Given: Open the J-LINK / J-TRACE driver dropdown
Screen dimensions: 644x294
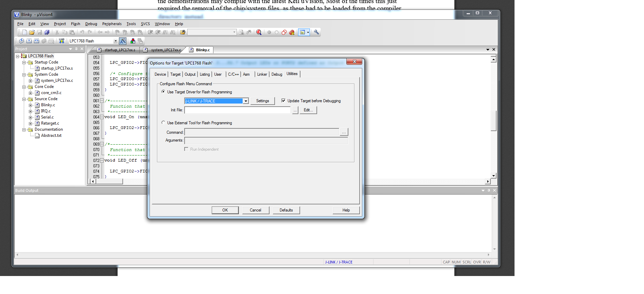Looking at the screenshot, I should 246,101.
